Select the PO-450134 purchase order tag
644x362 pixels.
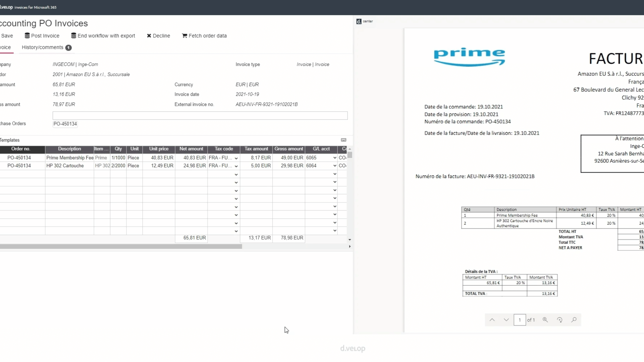click(x=65, y=124)
